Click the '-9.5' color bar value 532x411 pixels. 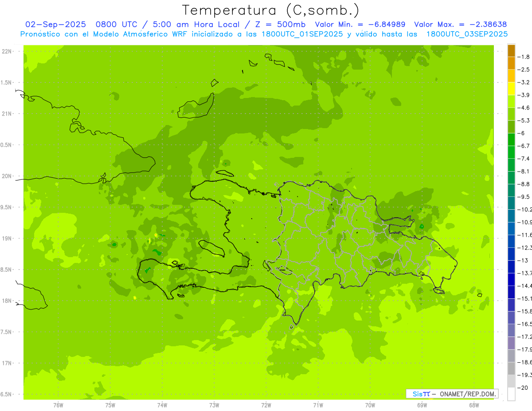(x=524, y=197)
